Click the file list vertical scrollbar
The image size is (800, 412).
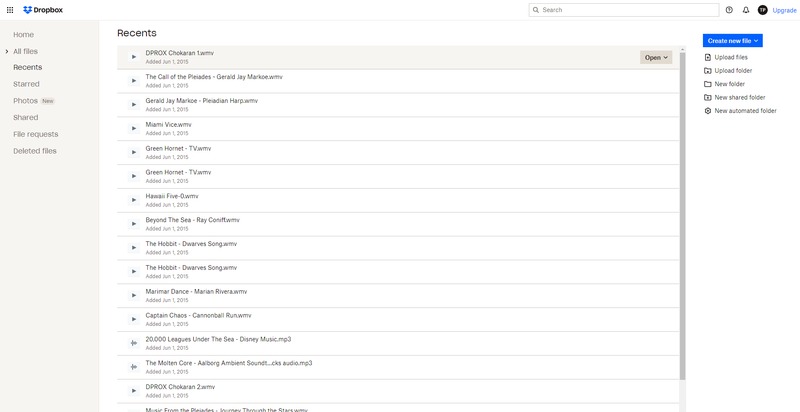click(683, 214)
